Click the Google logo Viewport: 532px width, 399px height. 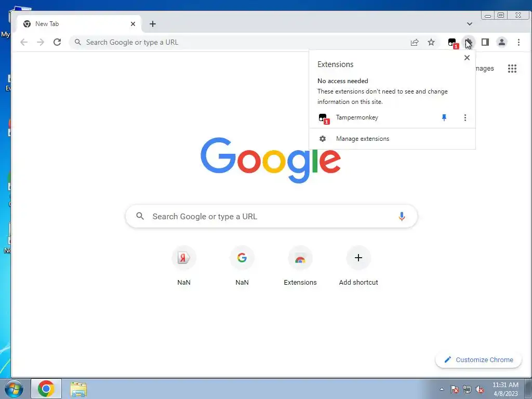pos(270,160)
